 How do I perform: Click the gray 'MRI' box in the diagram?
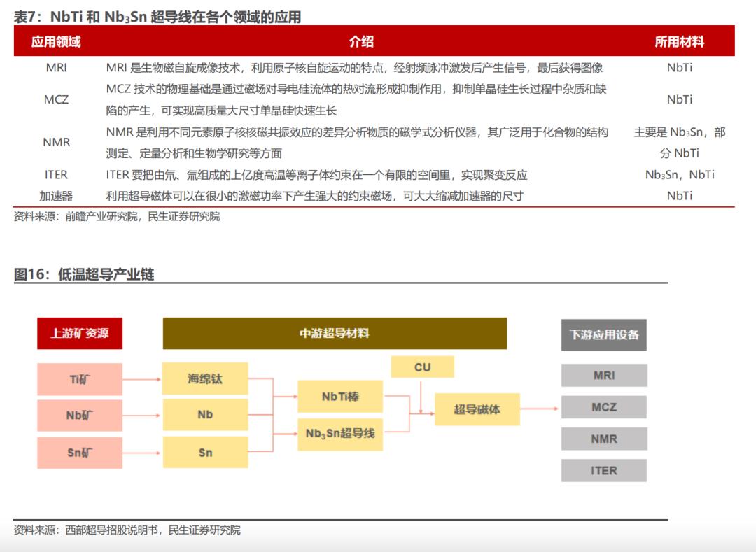click(604, 375)
